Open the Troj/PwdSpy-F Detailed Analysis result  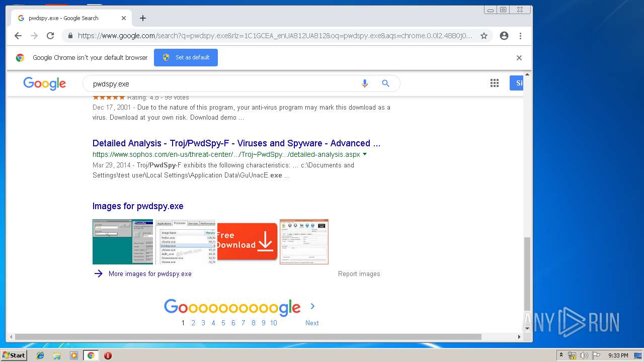tap(236, 143)
